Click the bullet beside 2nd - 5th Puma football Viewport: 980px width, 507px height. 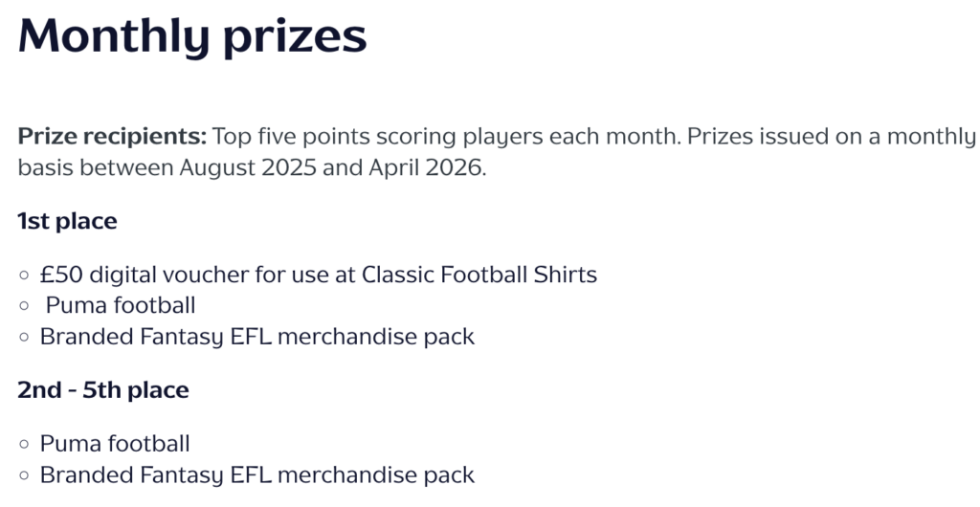click(x=24, y=445)
